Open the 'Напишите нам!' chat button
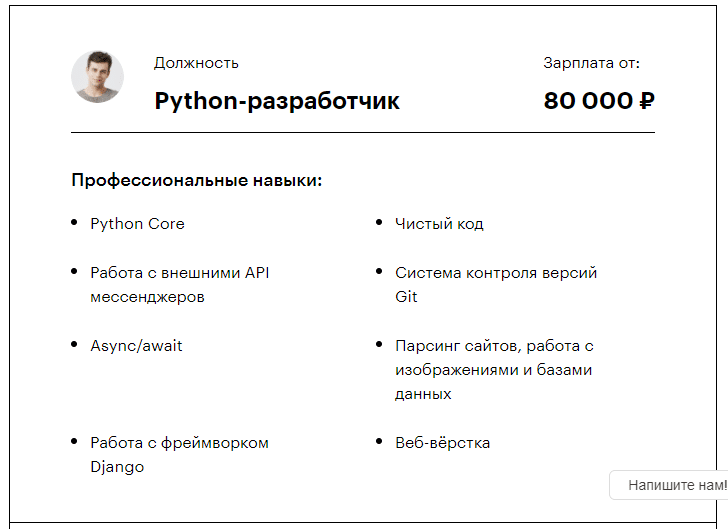The image size is (728, 529). click(x=669, y=485)
